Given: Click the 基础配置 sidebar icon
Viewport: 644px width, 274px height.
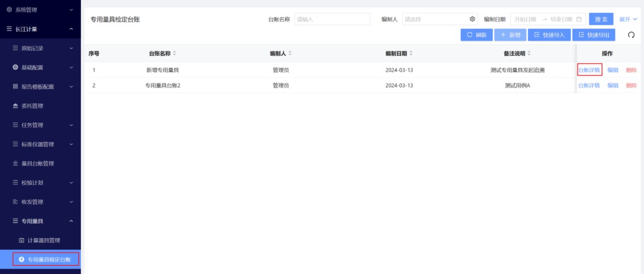Looking at the screenshot, I should click(x=16, y=68).
